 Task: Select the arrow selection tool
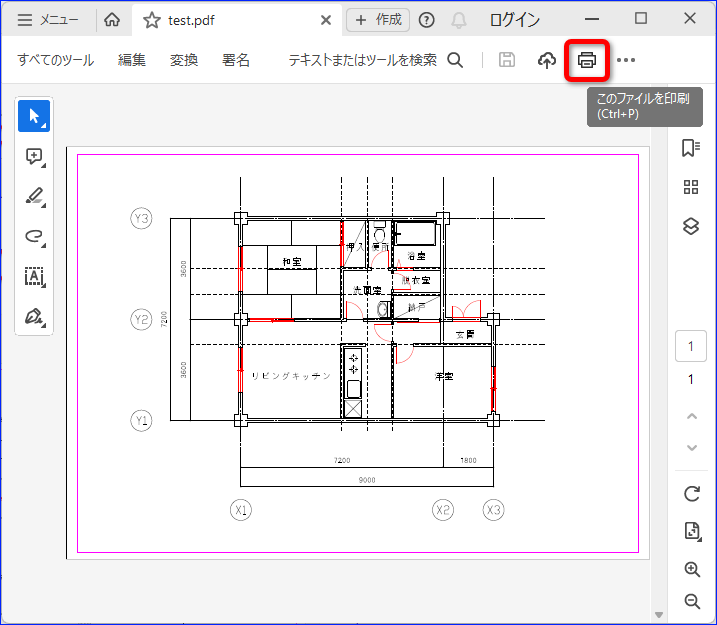(x=34, y=116)
